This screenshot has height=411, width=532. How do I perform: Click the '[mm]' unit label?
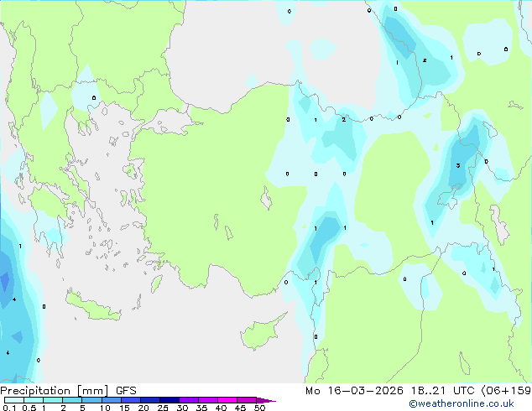(x=92, y=391)
